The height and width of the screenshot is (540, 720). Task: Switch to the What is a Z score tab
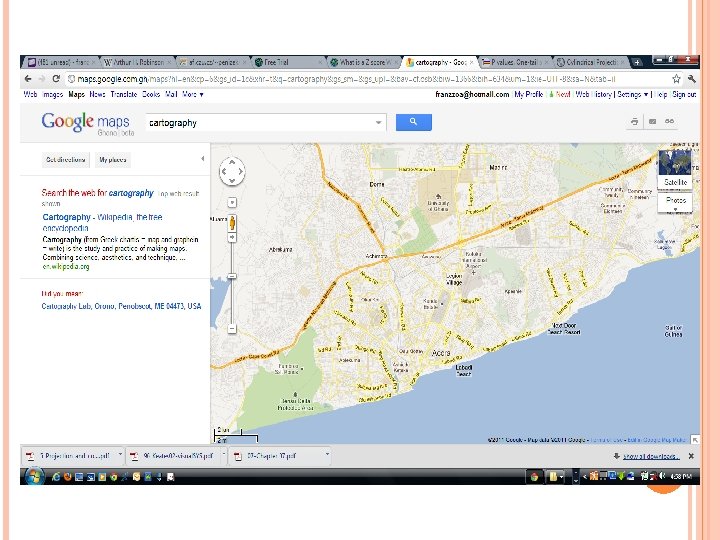click(363, 62)
